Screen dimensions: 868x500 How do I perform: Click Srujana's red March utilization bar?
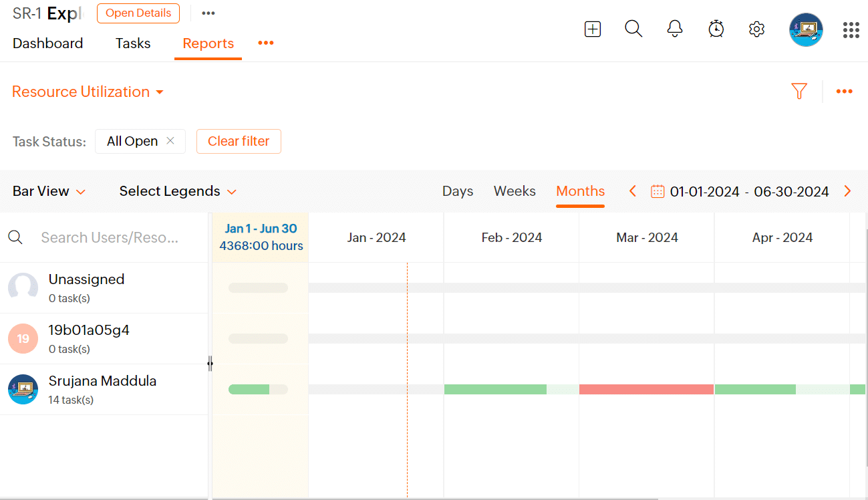click(x=646, y=389)
